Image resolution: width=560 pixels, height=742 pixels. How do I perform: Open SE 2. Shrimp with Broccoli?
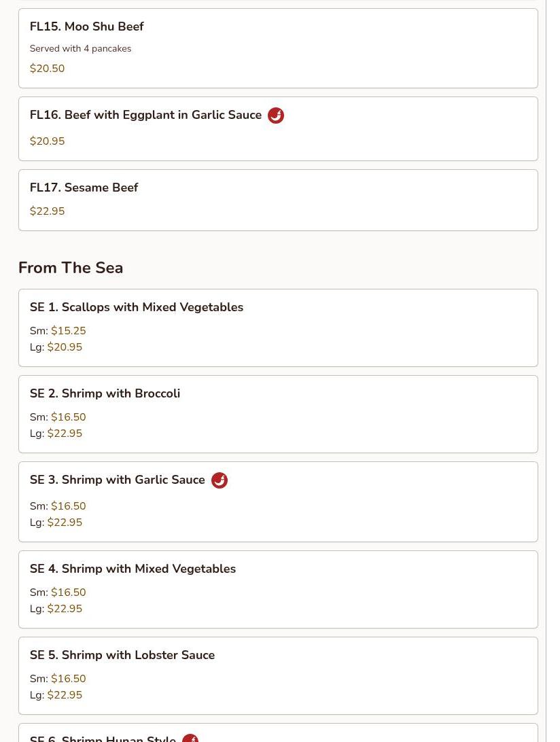tap(105, 393)
